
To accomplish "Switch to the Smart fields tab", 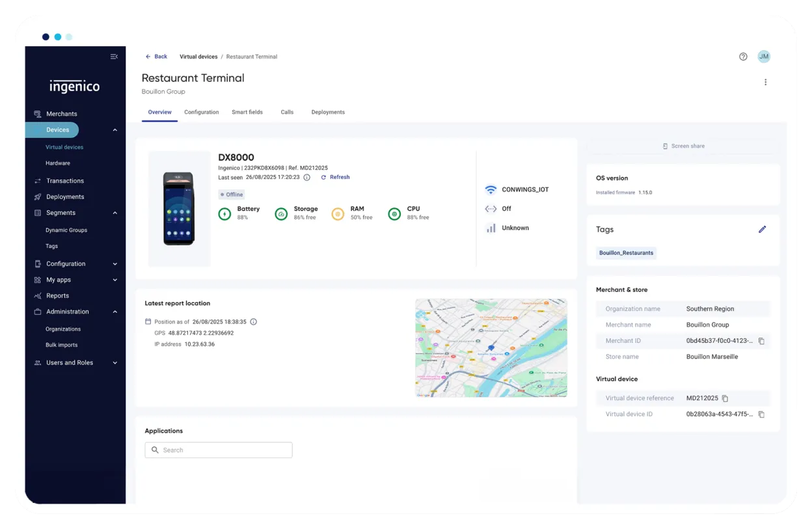I will pos(247,112).
